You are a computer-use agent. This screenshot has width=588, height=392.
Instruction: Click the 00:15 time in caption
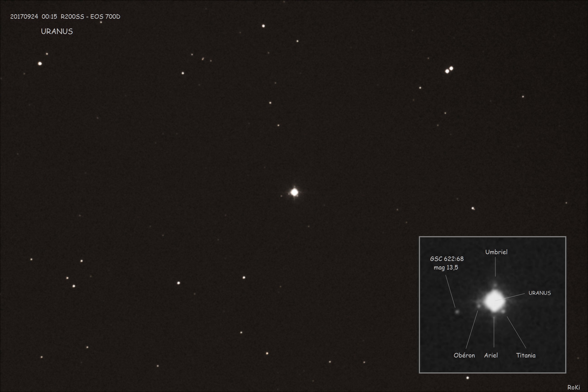point(49,16)
